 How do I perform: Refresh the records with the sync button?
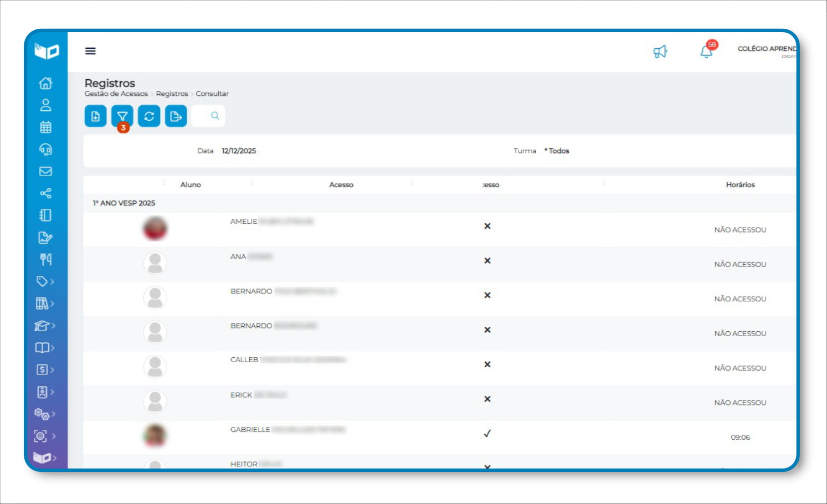click(149, 116)
